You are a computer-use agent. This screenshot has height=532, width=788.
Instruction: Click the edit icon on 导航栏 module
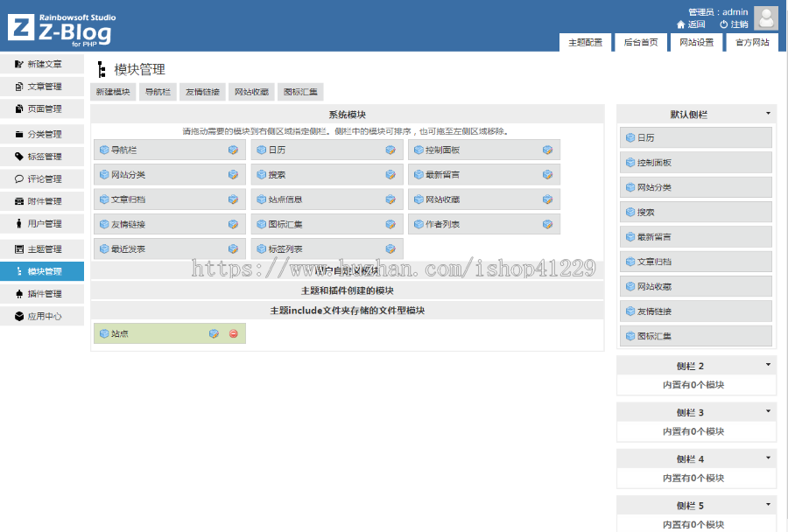coord(233,150)
